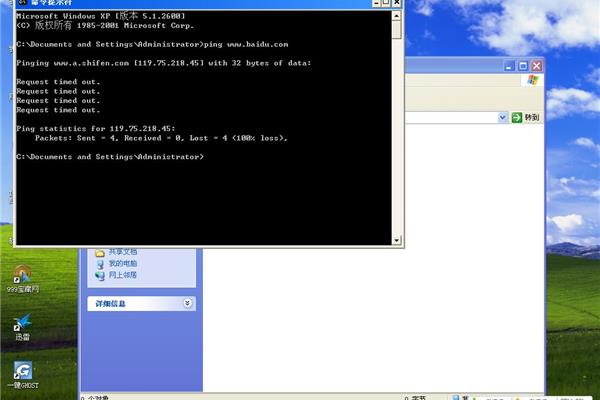Open the 999宝藏网 desktop shortcut
Viewport: 600px width, 400px height.
pyautogui.click(x=23, y=279)
